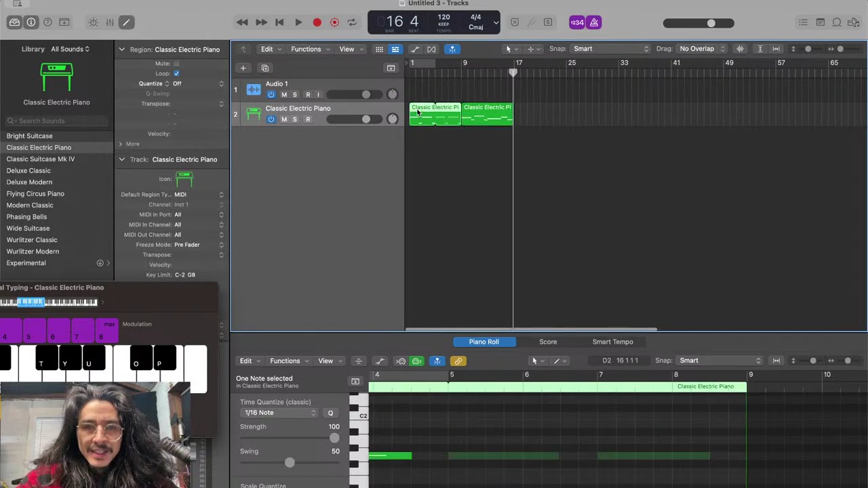Toggle the Mute checkbox in Region inspector
This screenshot has height=488, width=868.
point(176,63)
